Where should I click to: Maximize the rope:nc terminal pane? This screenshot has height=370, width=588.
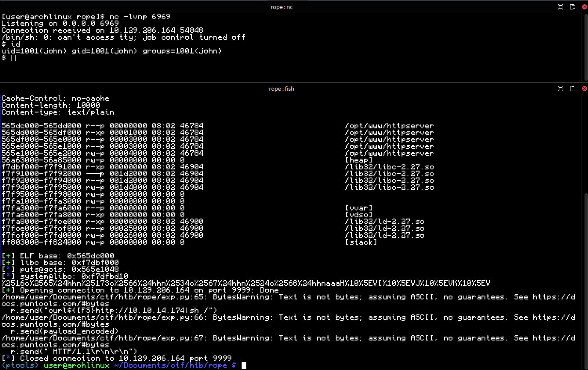tap(561, 7)
